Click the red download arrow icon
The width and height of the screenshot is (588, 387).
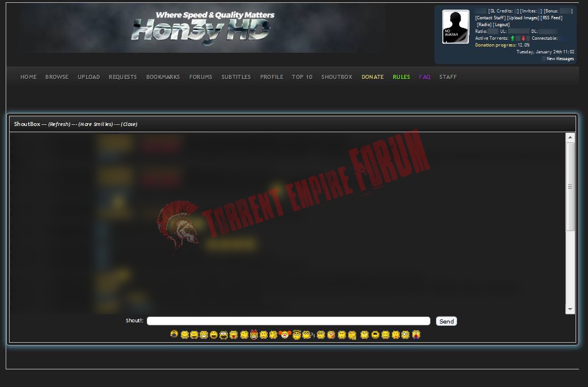point(523,38)
